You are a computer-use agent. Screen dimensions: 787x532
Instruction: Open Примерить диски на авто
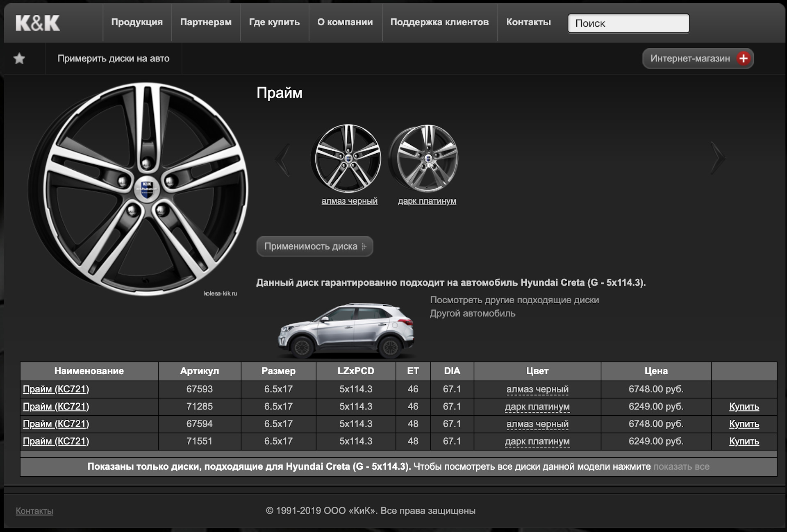click(x=114, y=59)
